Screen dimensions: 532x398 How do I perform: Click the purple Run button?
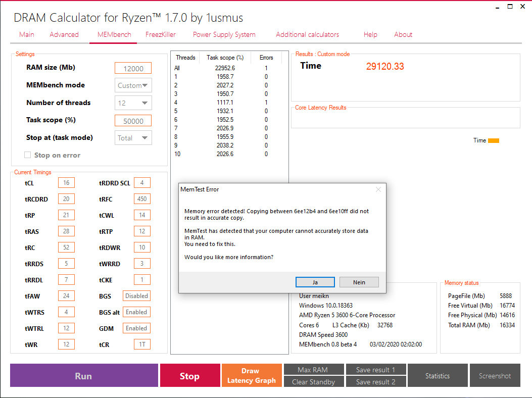coord(84,375)
